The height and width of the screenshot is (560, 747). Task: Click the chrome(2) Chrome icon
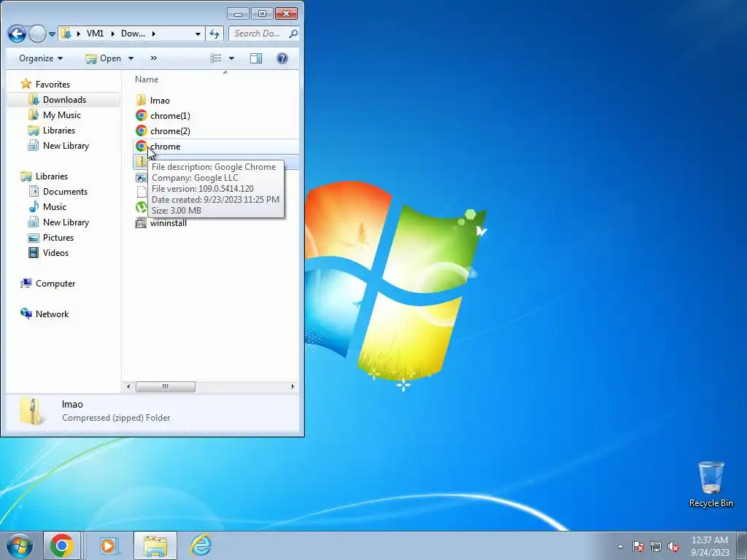click(141, 131)
